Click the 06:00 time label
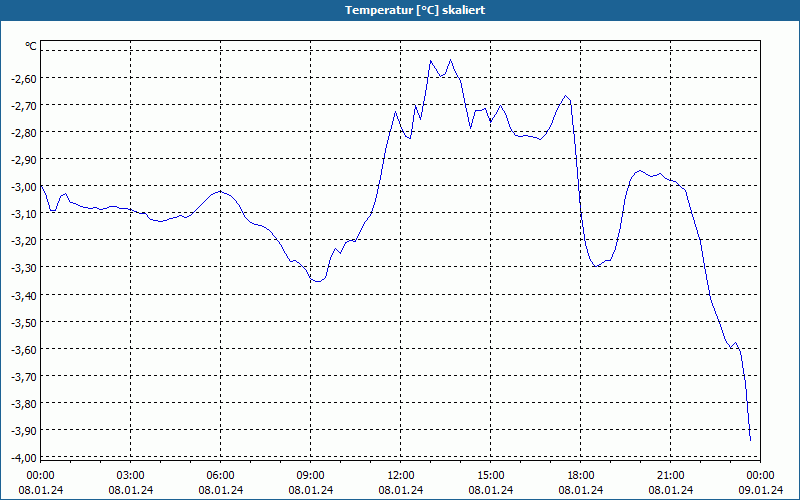Screen dimensions: 800x500 tap(220, 476)
